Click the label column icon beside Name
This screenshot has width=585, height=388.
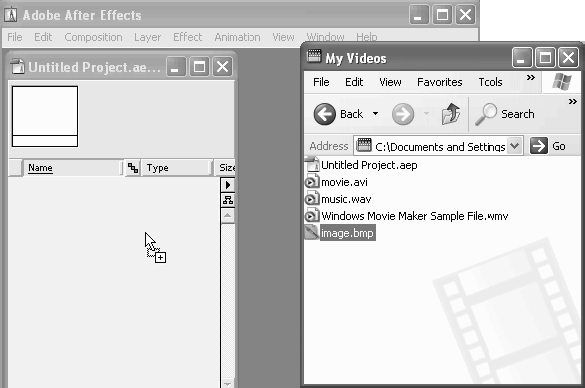133,168
